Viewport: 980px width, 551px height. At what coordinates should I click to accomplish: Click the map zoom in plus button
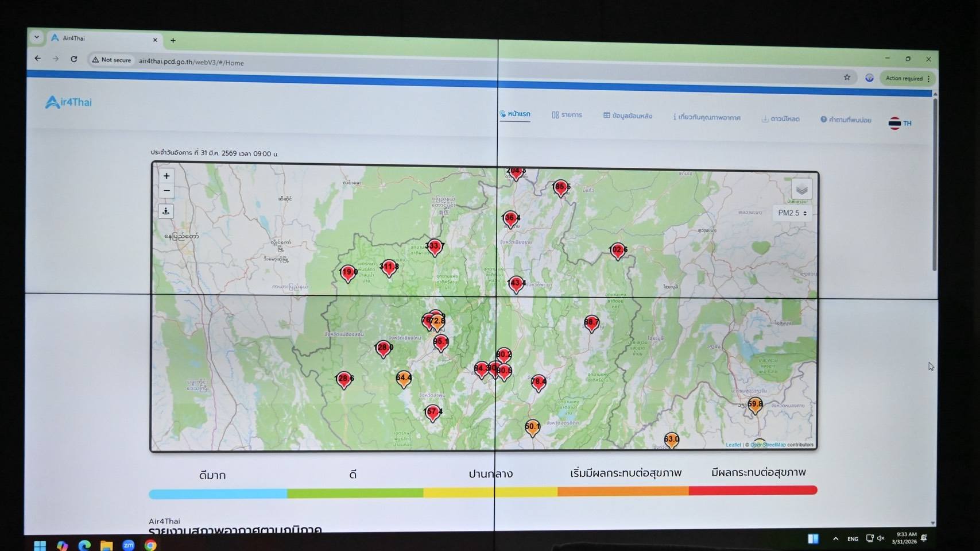coord(166,176)
